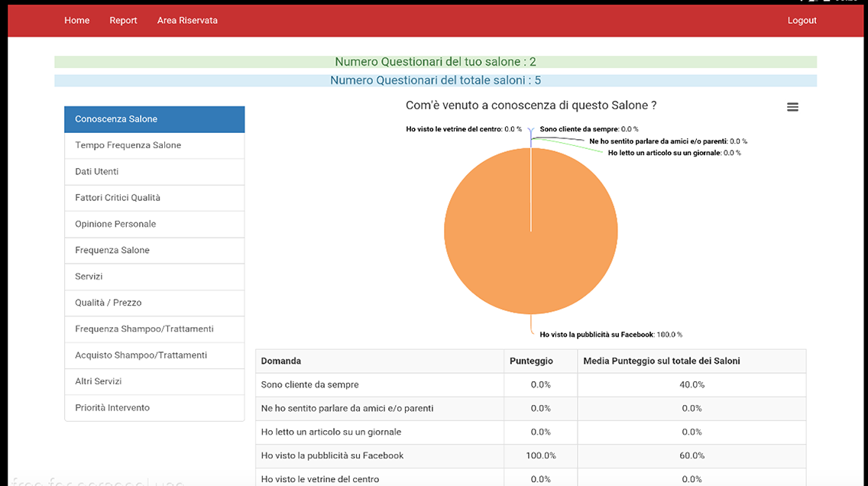
Task: Click table row Ho letto un articolo su un giornale
Action: click(531, 433)
